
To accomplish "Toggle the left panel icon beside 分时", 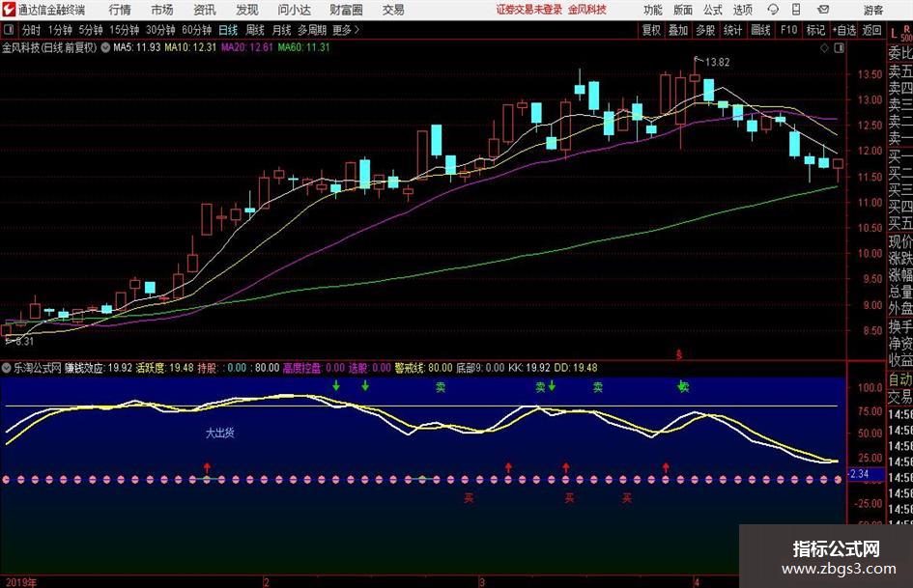I will 9,30.
